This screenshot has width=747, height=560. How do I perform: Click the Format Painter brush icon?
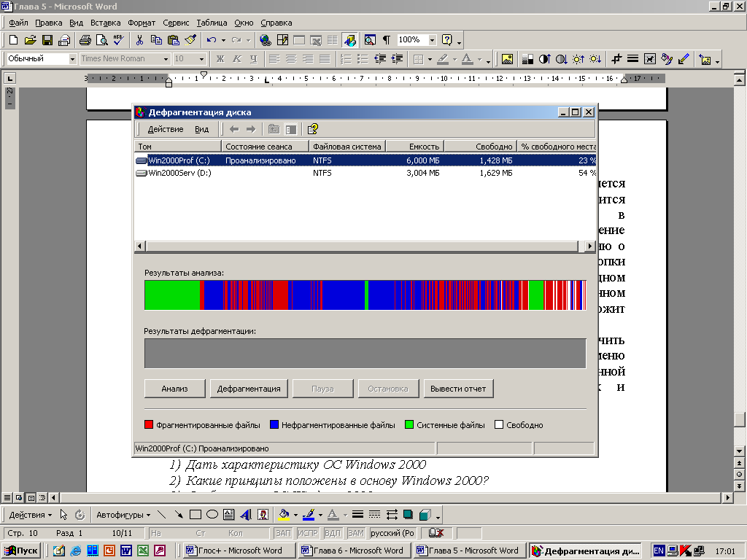(190, 40)
